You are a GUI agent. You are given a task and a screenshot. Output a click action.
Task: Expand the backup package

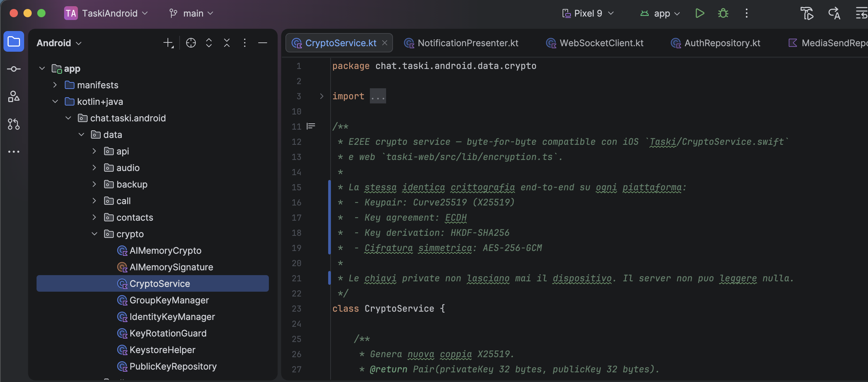[94, 184]
